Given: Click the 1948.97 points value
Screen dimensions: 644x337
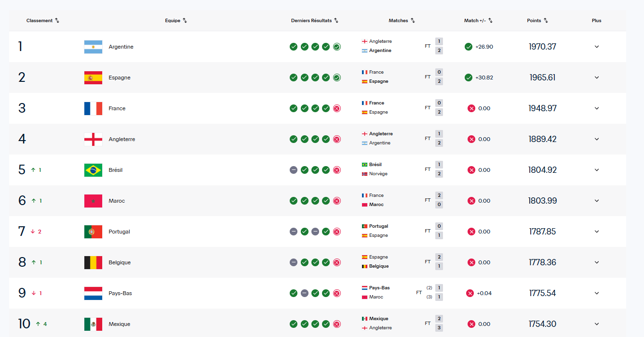Looking at the screenshot, I should [x=542, y=108].
